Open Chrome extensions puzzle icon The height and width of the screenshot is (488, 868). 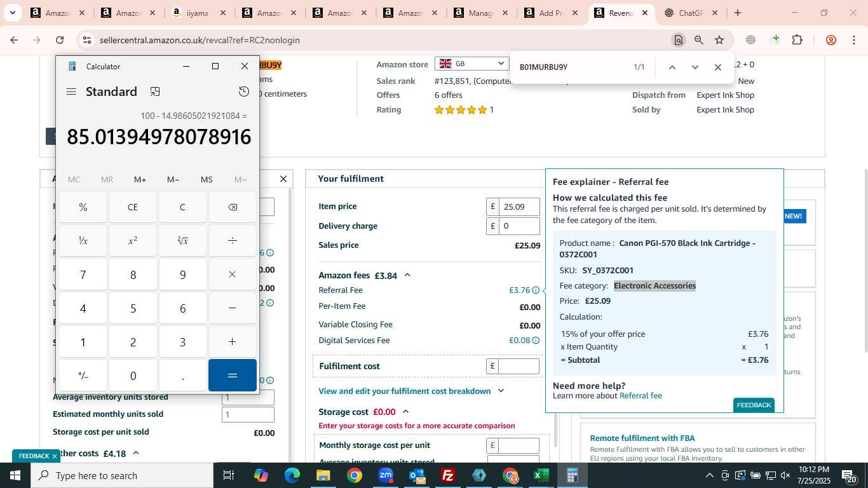(797, 40)
